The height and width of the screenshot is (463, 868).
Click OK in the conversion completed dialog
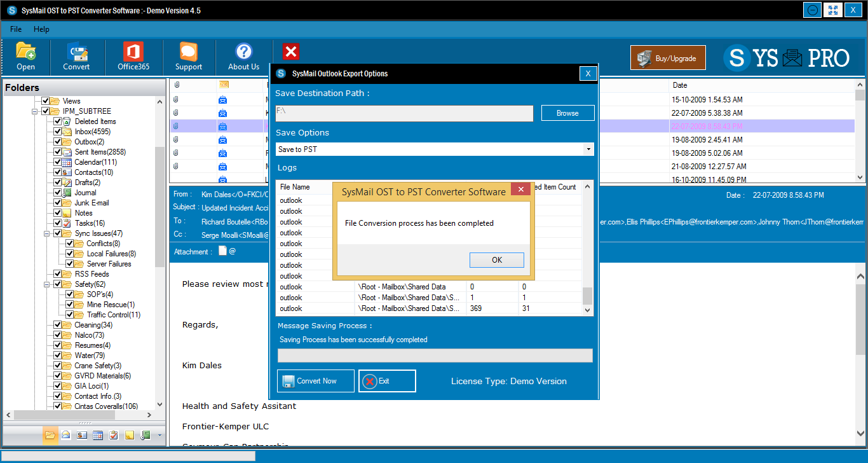click(497, 259)
